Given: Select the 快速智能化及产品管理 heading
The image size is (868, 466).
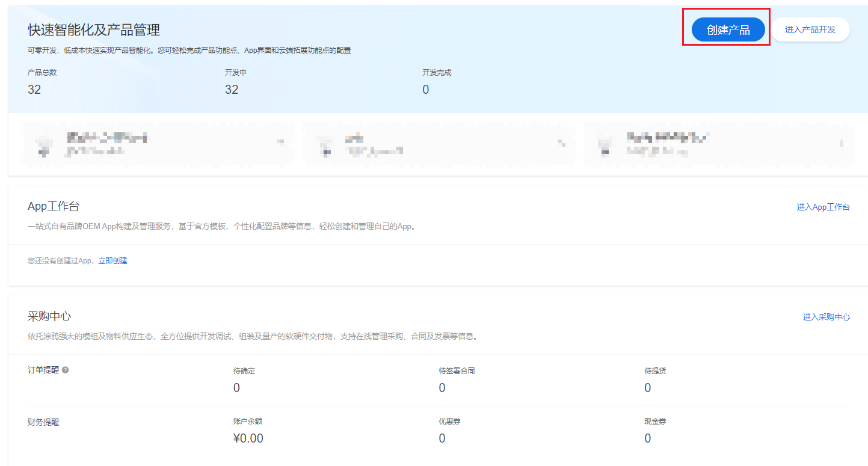Looking at the screenshot, I should coord(94,29).
